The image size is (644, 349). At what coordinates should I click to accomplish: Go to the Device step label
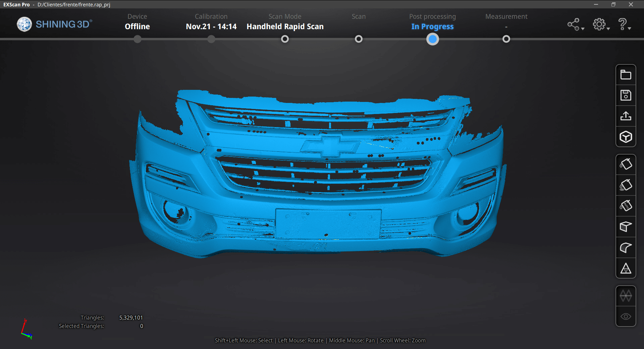pos(137,16)
